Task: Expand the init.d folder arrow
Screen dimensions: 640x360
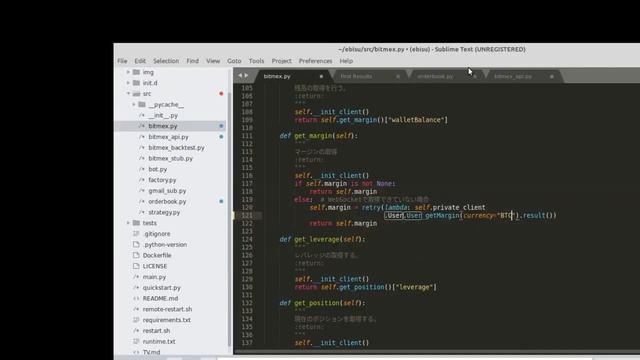Action: coord(128,83)
